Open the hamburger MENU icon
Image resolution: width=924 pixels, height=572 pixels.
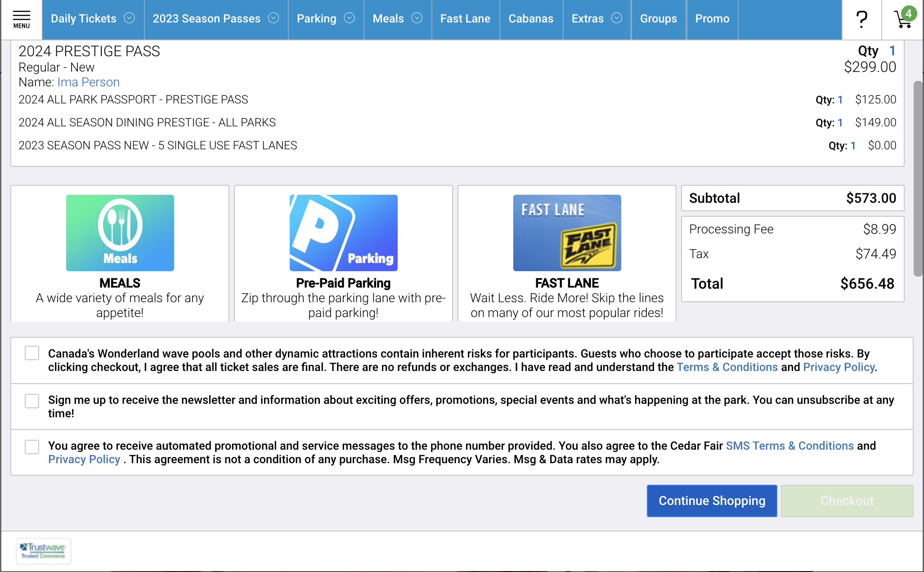[x=21, y=19]
